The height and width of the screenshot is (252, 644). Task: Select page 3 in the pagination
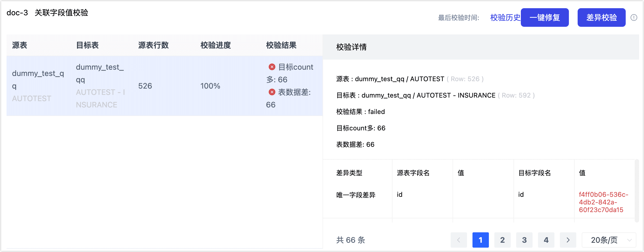(524, 240)
